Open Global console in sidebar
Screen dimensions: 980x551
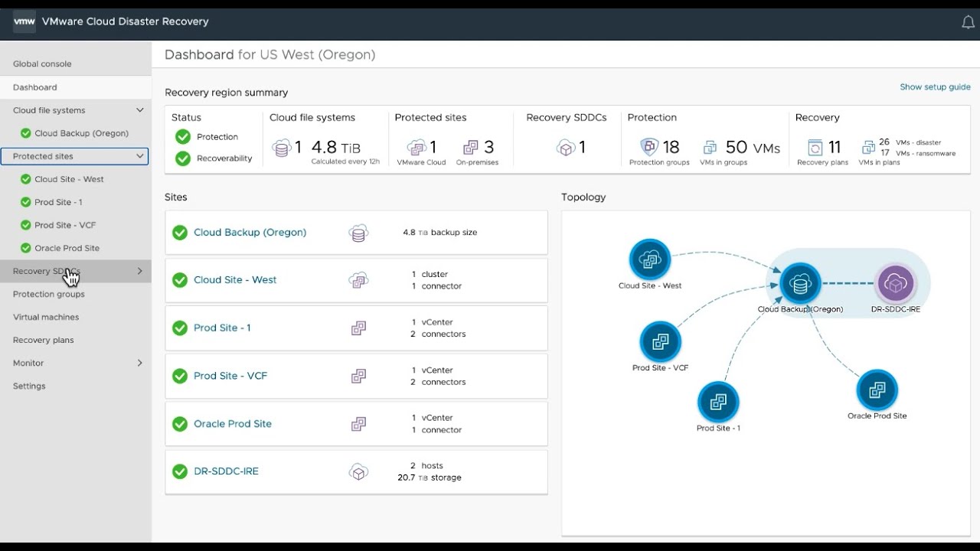pyautogui.click(x=42, y=64)
